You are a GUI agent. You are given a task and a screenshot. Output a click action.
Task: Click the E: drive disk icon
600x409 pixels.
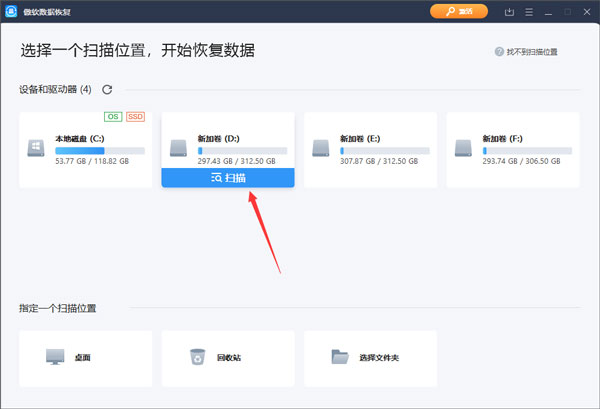(x=321, y=148)
